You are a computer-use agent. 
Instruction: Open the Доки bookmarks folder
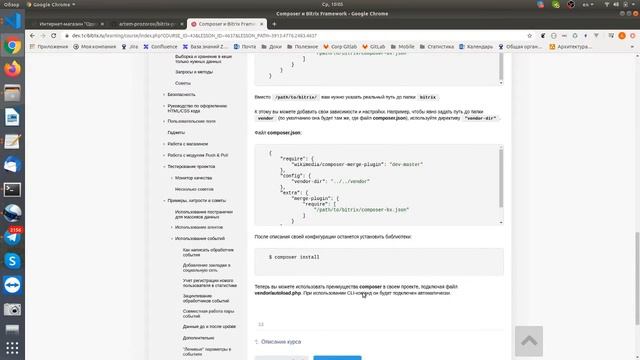pyautogui.click(x=271, y=47)
